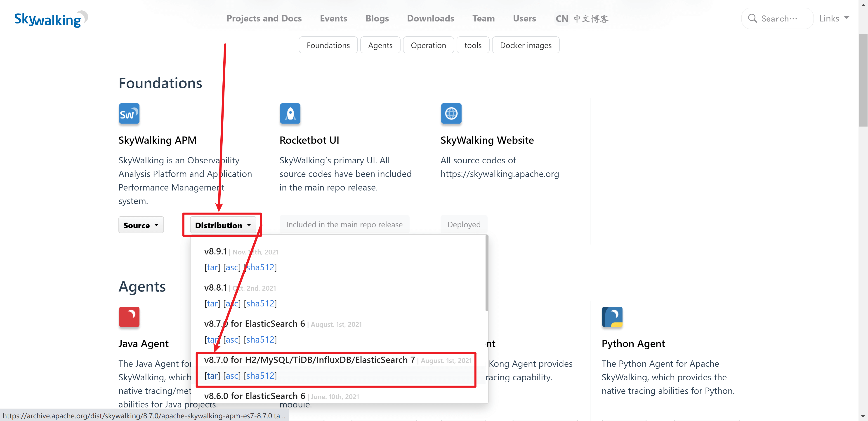The height and width of the screenshot is (421, 868).
Task: Click the SkyWalking logo in header
Action: (x=51, y=19)
